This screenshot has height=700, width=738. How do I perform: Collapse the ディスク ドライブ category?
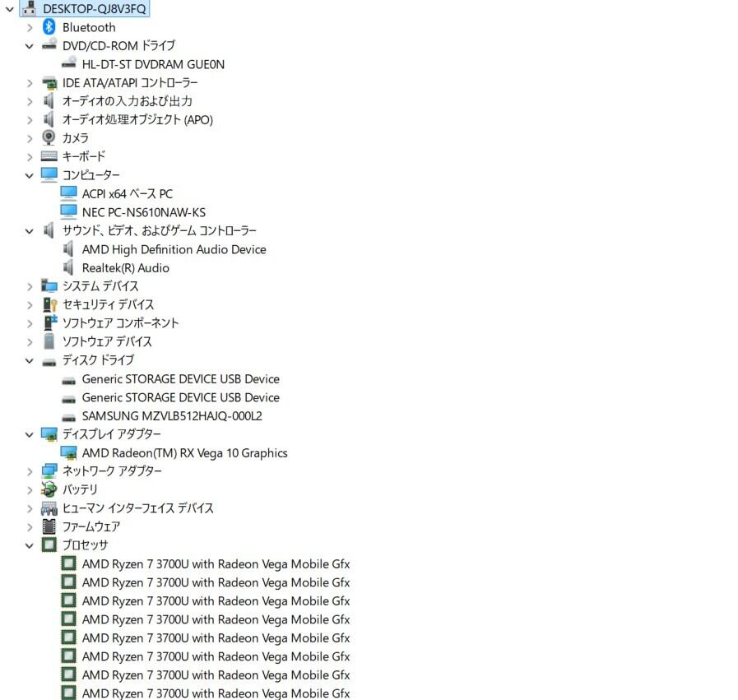pyautogui.click(x=29, y=361)
